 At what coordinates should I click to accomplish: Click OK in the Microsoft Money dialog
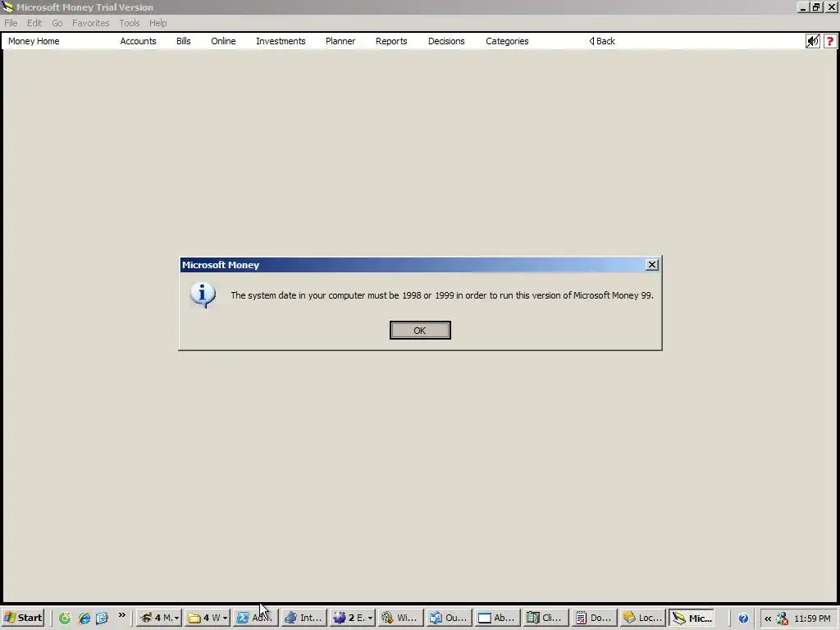tap(420, 330)
